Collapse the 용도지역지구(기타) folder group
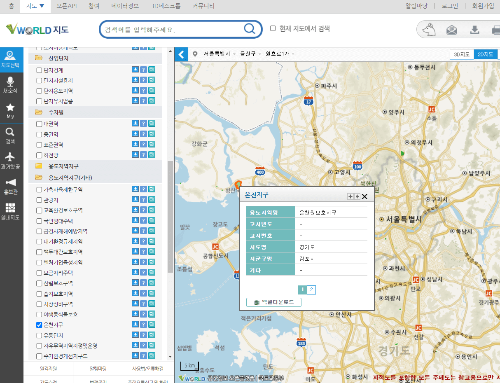 39,177
